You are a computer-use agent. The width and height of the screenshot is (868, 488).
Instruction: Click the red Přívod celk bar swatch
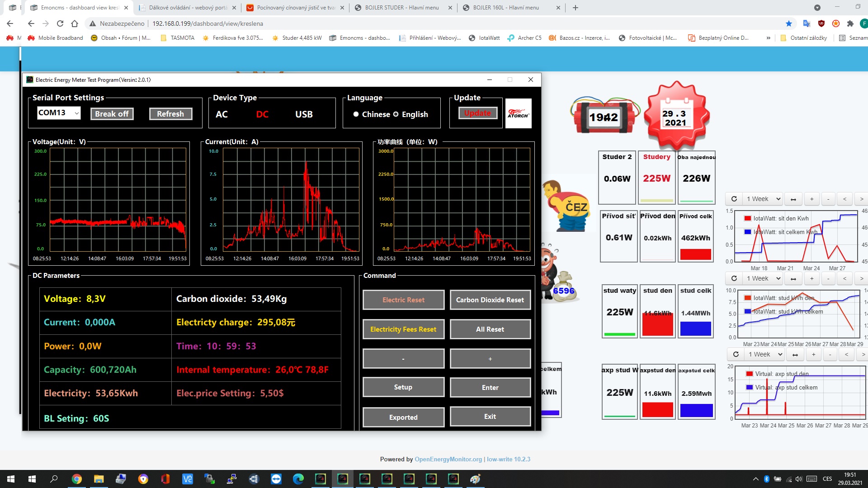695,254
